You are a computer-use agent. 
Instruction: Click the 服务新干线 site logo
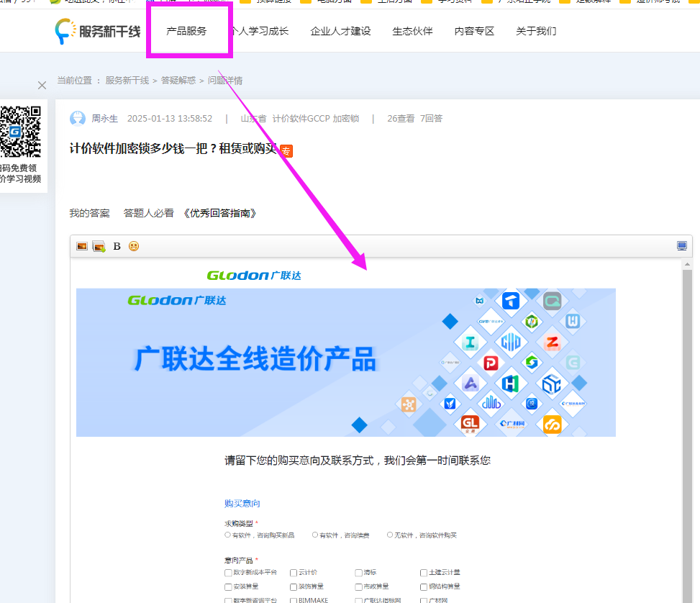[x=98, y=31]
